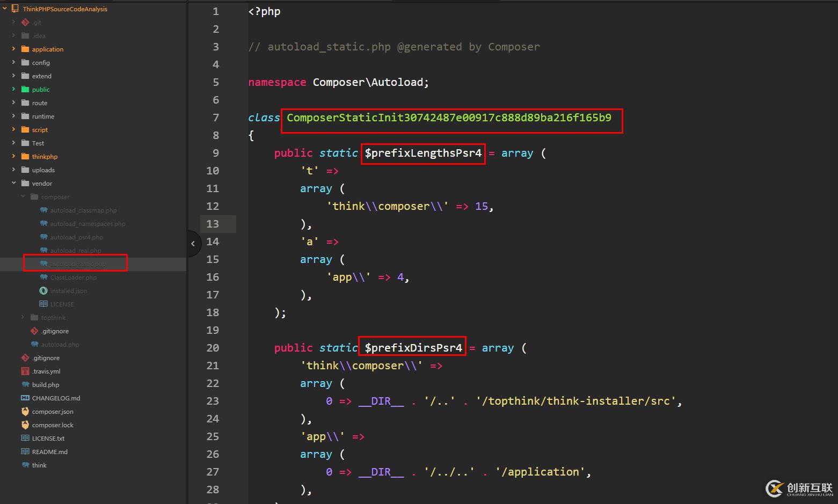Click the PHP elephant icon beside build.php
838x504 pixels.
(25, 385)
